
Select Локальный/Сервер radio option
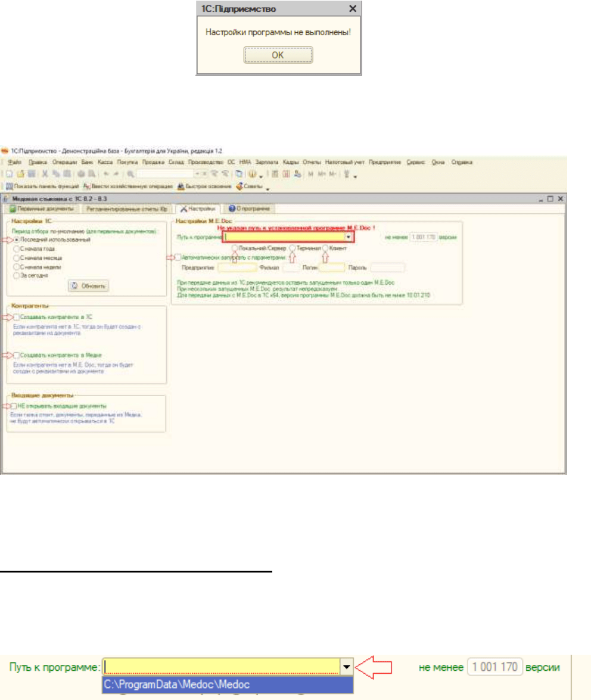point(234,248)
